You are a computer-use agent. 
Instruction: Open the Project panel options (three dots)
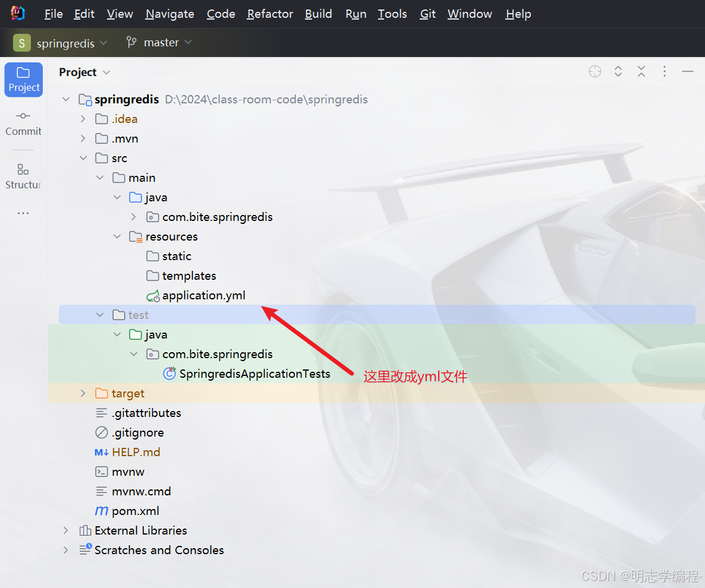(x=665, y=72)
